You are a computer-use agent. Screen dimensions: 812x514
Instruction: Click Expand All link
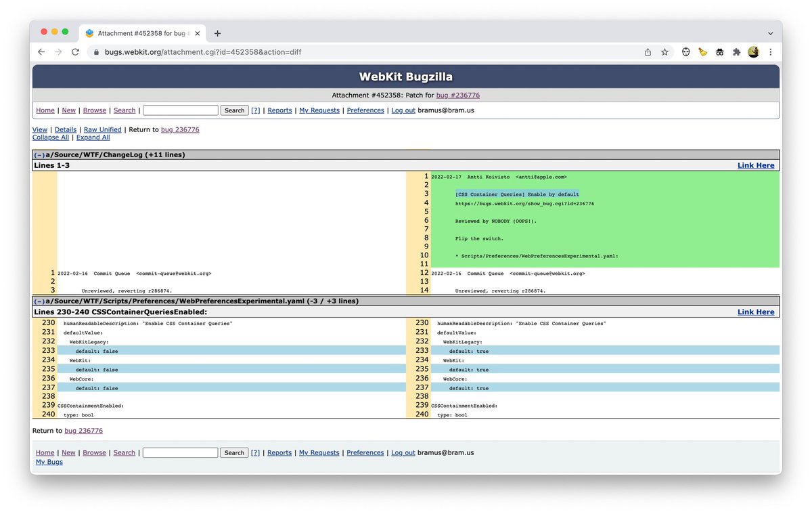tap(93, 137)
